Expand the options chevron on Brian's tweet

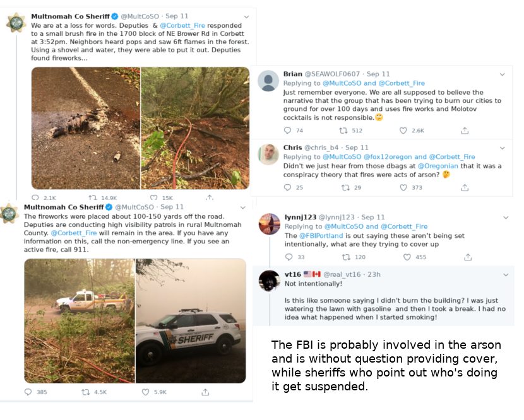502,74
